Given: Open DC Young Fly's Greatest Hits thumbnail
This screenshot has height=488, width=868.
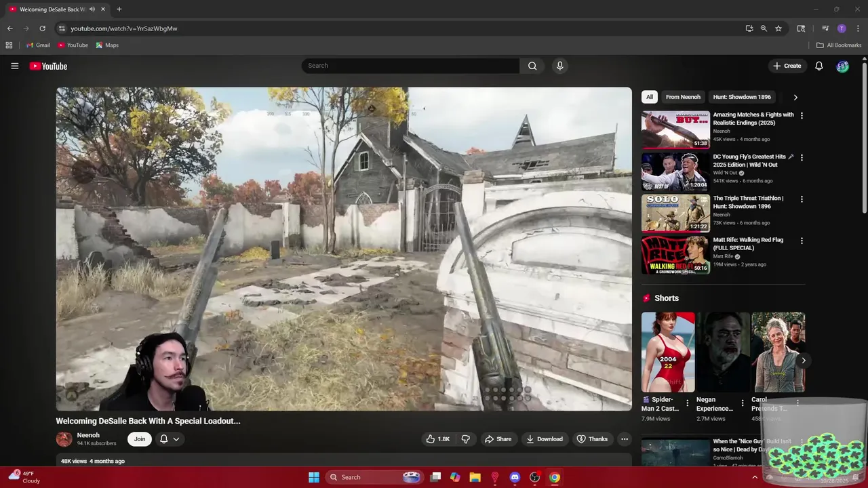Looking at the screenshot, I should tap(675, 171).
